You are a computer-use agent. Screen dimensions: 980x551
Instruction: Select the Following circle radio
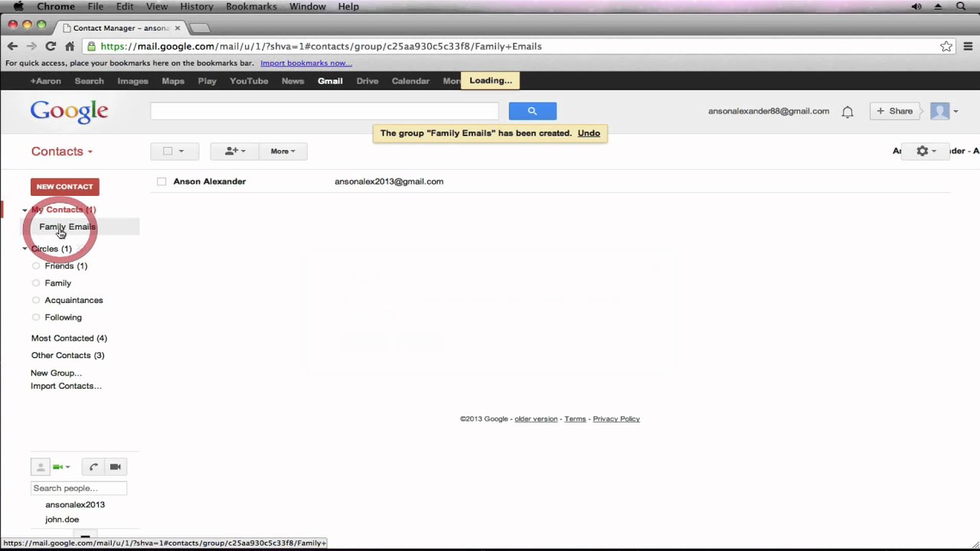pos(36,317)
